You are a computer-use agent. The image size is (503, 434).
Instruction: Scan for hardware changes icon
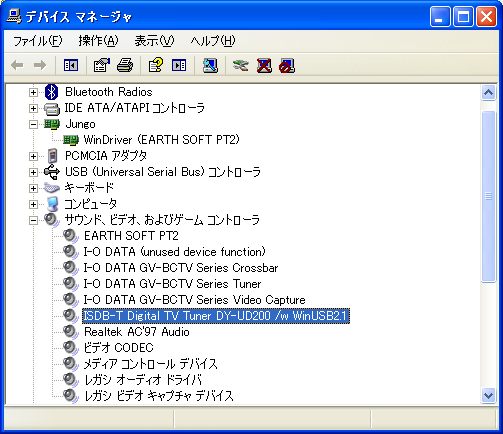point(210,65)
